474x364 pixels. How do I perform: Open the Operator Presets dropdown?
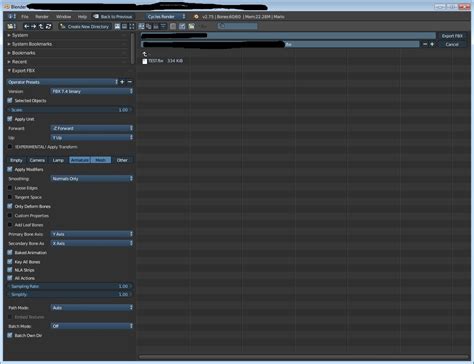click(x=62, y=82)
